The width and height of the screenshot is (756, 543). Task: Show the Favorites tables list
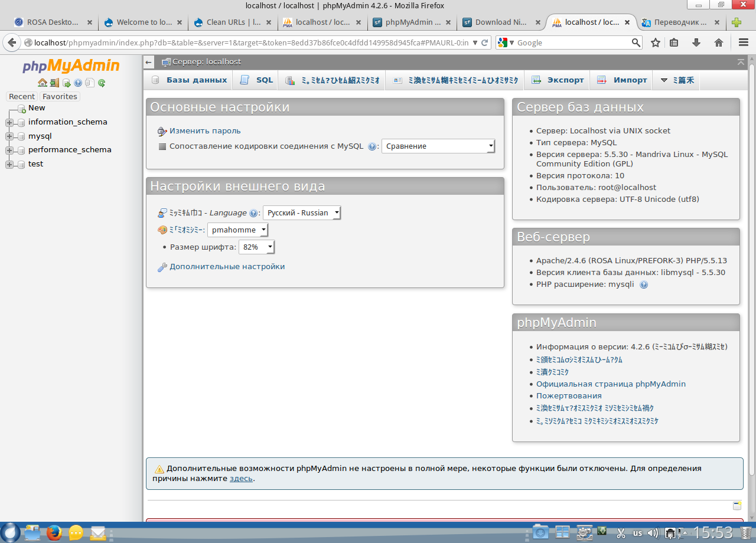(60, 97)
